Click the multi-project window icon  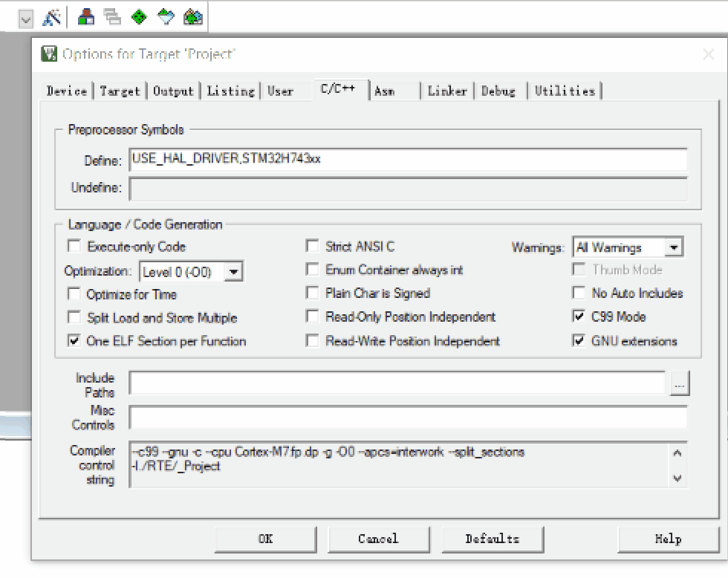(112, 18)
